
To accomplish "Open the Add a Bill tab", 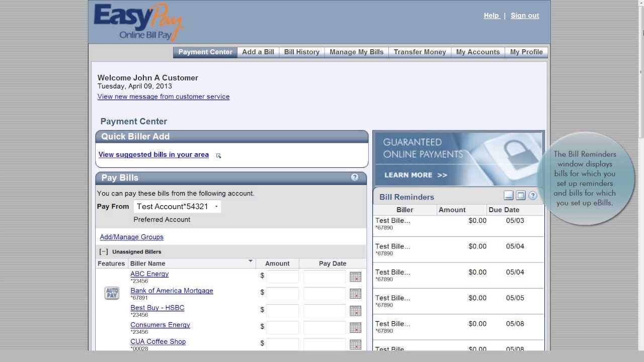I will 258,52.
